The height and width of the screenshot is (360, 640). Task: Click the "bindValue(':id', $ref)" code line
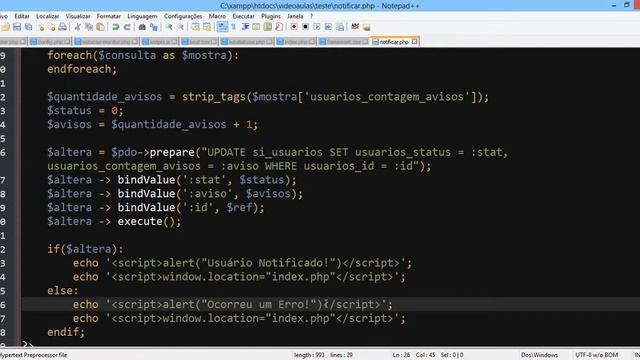(x=156, y=207)
